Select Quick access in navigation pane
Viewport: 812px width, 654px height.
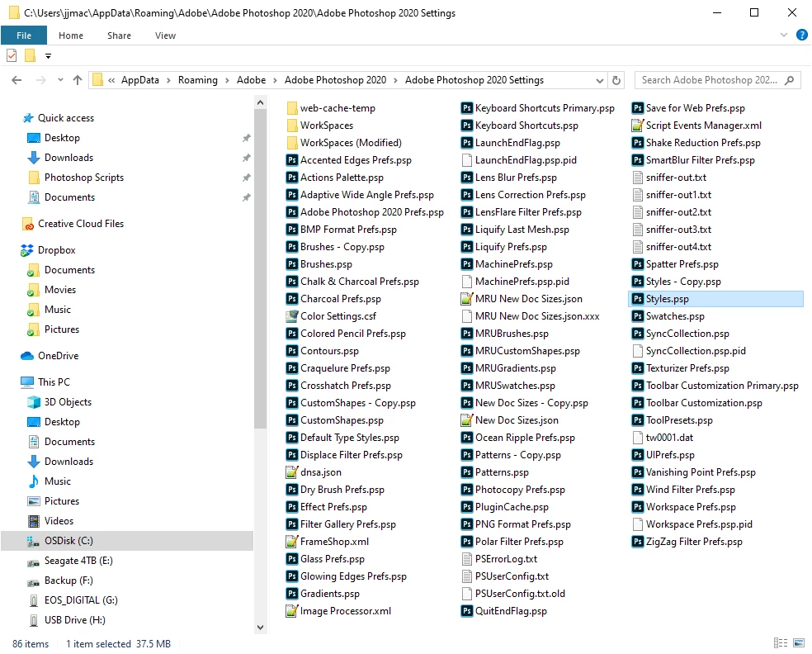pyautogui.click(x=66, y=117)
